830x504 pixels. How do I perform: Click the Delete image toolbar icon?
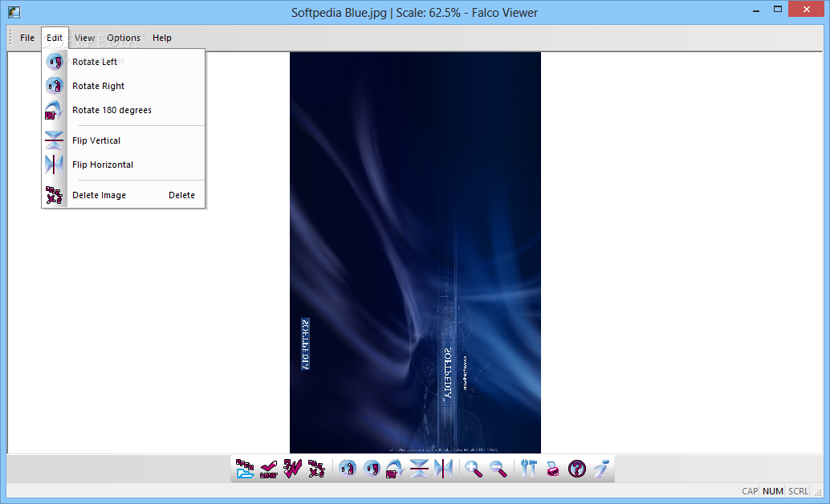(316, 469)
